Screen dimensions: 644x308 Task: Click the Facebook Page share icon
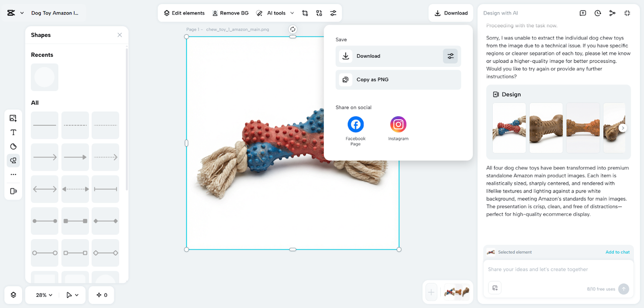point(356,124)
